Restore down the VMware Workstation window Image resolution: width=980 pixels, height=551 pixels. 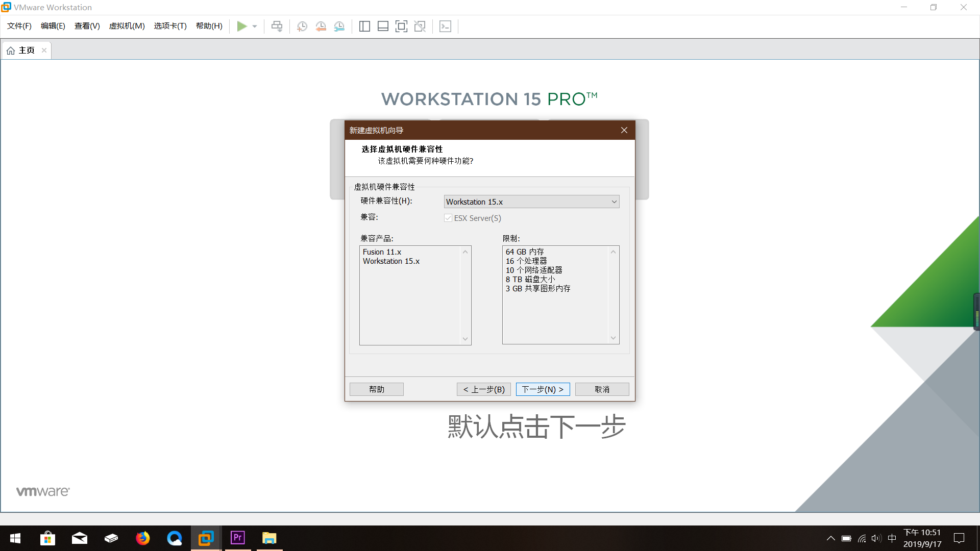coord(934,7)
